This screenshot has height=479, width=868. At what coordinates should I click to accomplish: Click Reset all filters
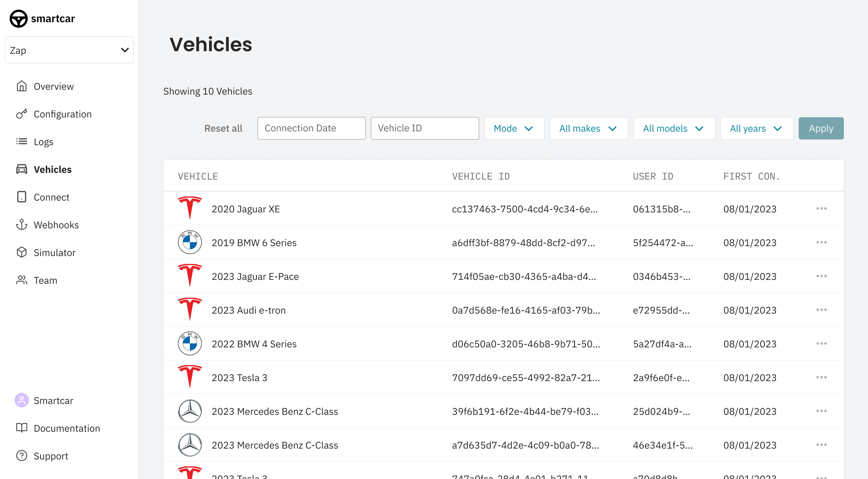click(223, 128)
